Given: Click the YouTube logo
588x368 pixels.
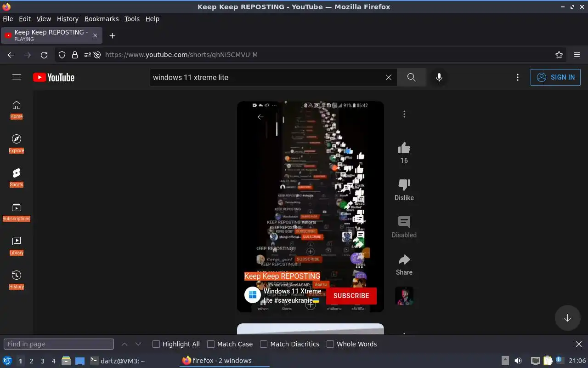Looking at the screenshot, I should 54,77.
